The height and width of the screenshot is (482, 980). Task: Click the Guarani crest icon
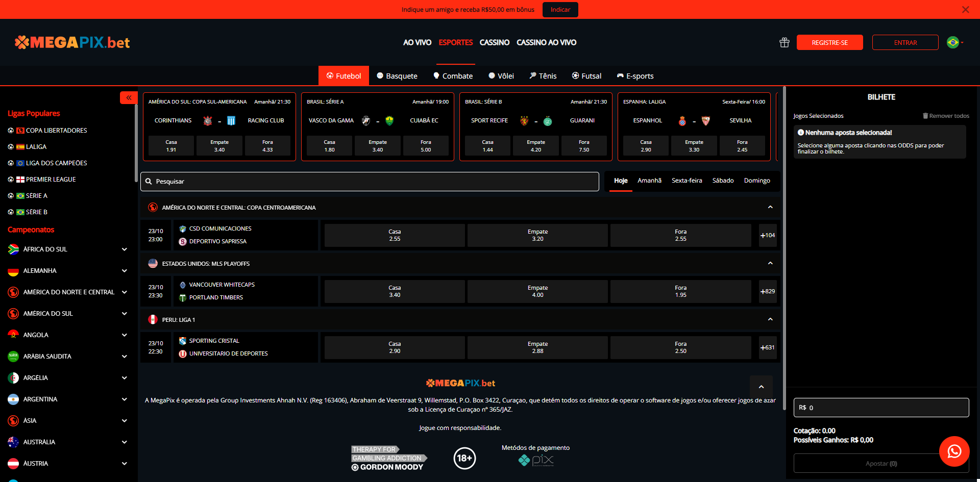tap(548, 121)
